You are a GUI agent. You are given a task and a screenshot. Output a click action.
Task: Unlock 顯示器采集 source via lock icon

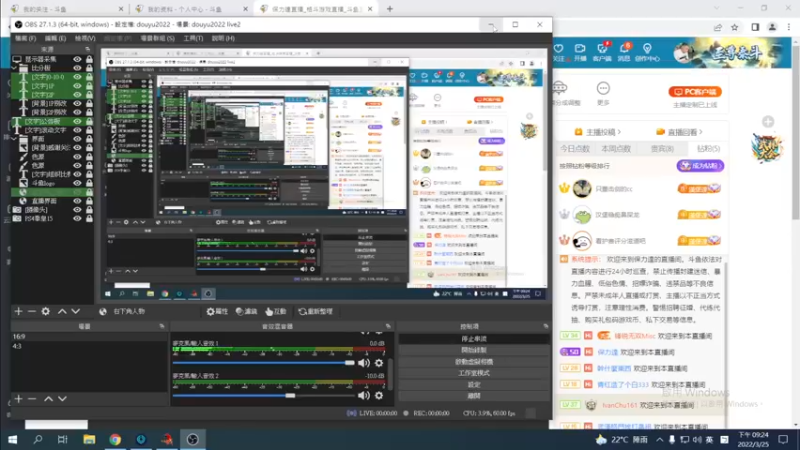(89, 59)
